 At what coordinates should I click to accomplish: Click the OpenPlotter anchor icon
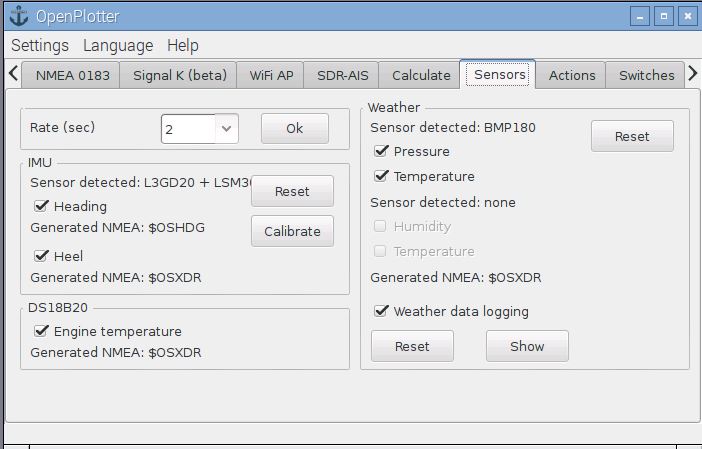coord(19,16)
